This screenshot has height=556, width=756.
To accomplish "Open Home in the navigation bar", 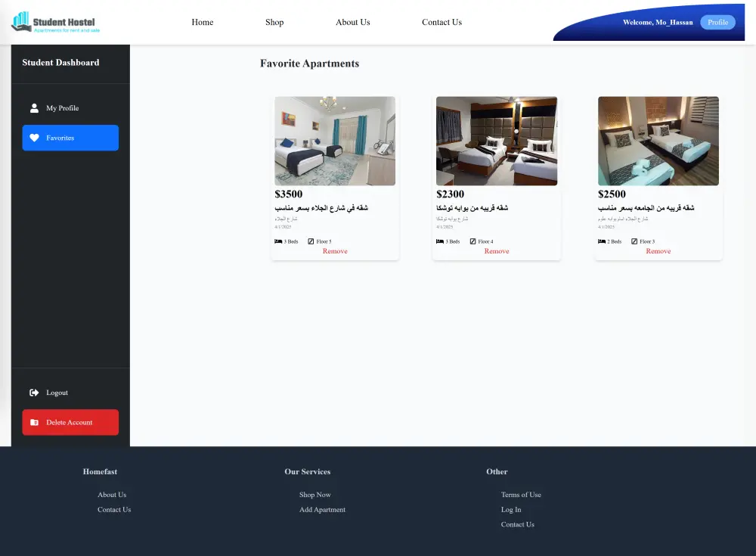I will (202, 22).
